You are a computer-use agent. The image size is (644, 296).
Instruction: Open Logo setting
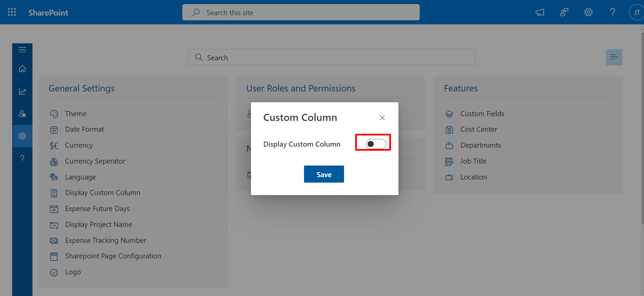tap(73, 272)
